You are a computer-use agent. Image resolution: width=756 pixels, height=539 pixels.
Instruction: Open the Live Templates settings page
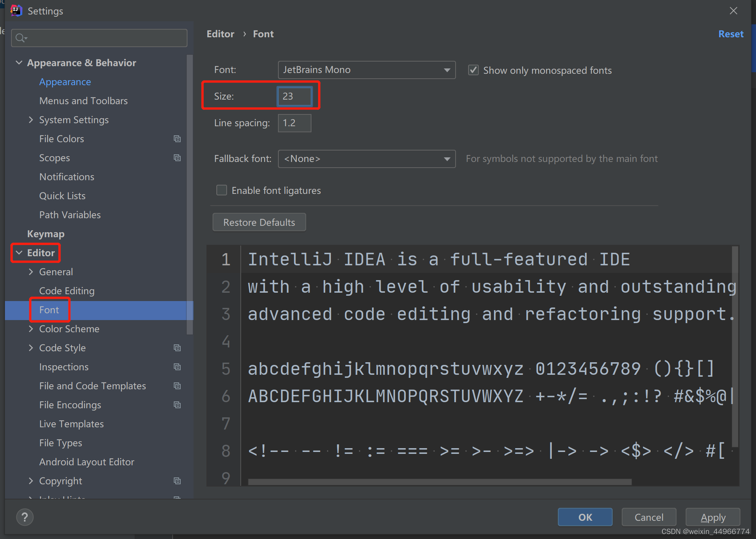tap(71, 424)
